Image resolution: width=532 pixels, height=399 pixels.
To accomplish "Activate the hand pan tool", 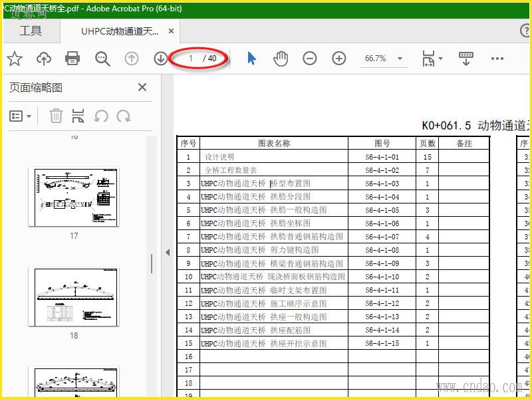I will coord(281,59).
